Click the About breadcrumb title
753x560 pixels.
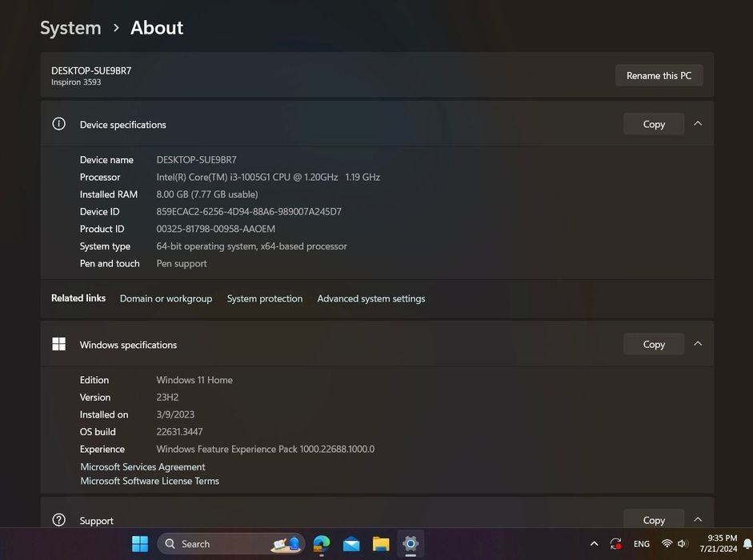(x=157, y=27)
